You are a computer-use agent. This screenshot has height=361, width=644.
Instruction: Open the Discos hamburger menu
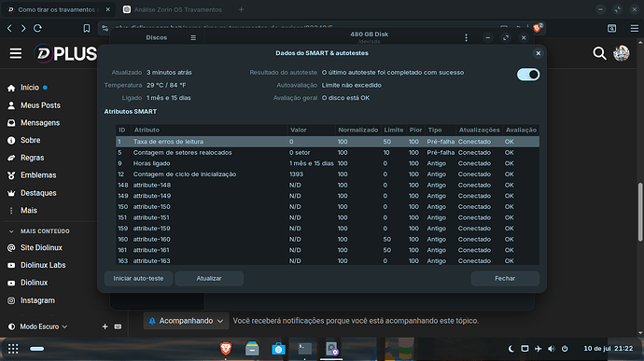193,38
